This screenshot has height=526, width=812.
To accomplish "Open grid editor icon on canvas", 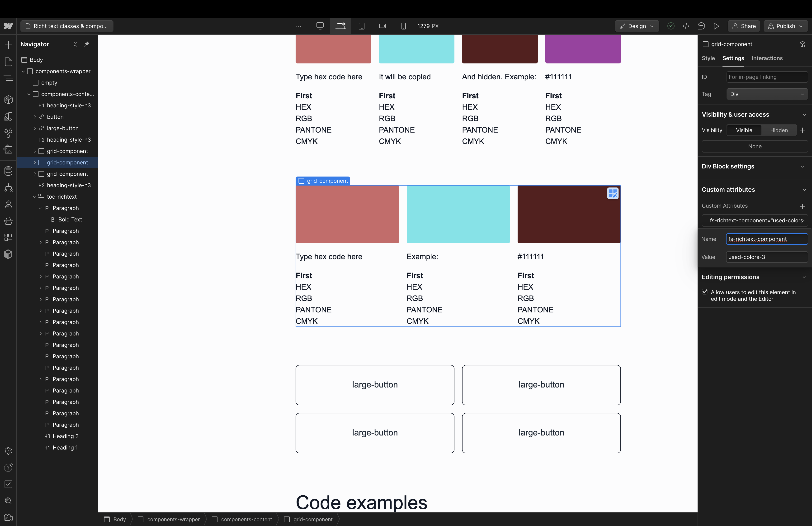I will click(613, 194).
